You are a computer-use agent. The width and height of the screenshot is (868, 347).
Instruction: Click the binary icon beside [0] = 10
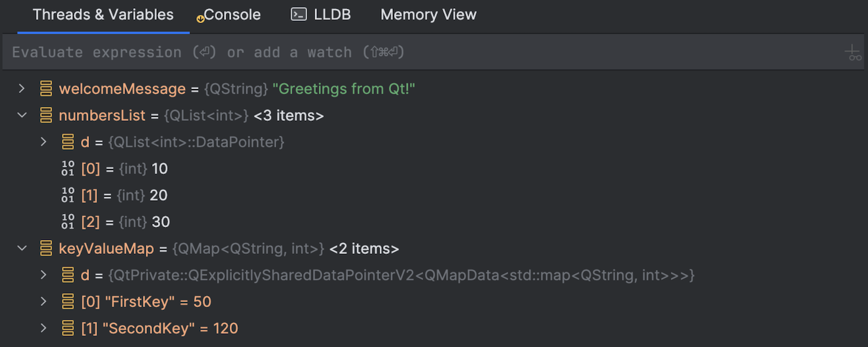click(x=68, y=169)
